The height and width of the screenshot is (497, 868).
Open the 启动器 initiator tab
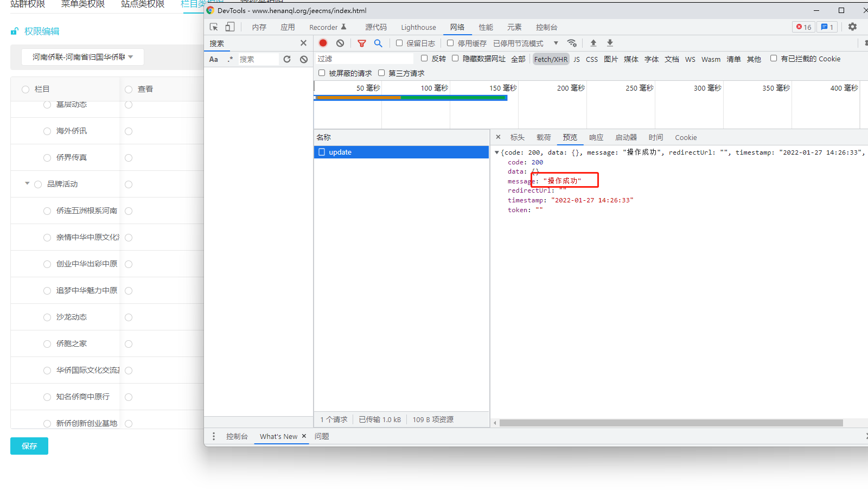coord(626,137)
